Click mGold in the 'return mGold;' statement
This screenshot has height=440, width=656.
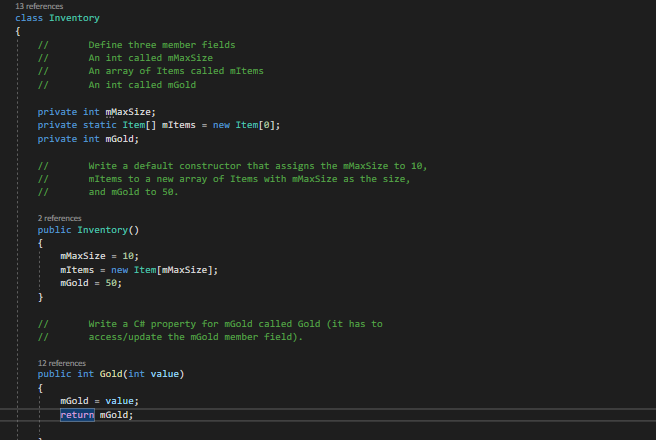[x=113, y=415]
